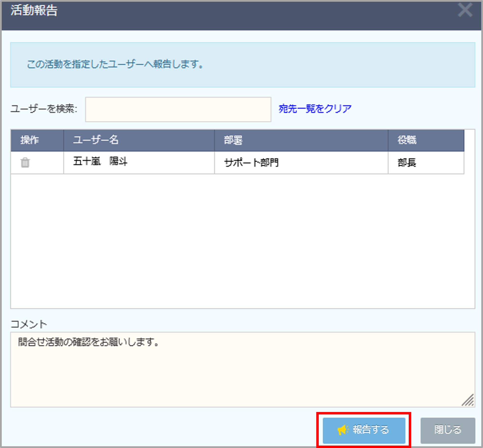Close the 活動報告 dialog with X

click(x=465, y=10)
